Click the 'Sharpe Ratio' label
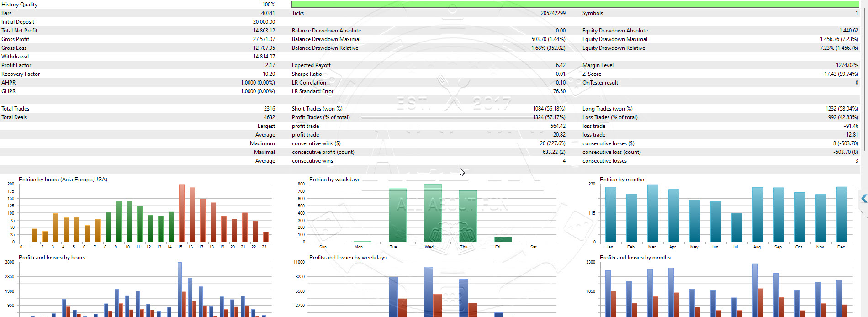The width and height of the screenshot is (868, 317). 307,74
